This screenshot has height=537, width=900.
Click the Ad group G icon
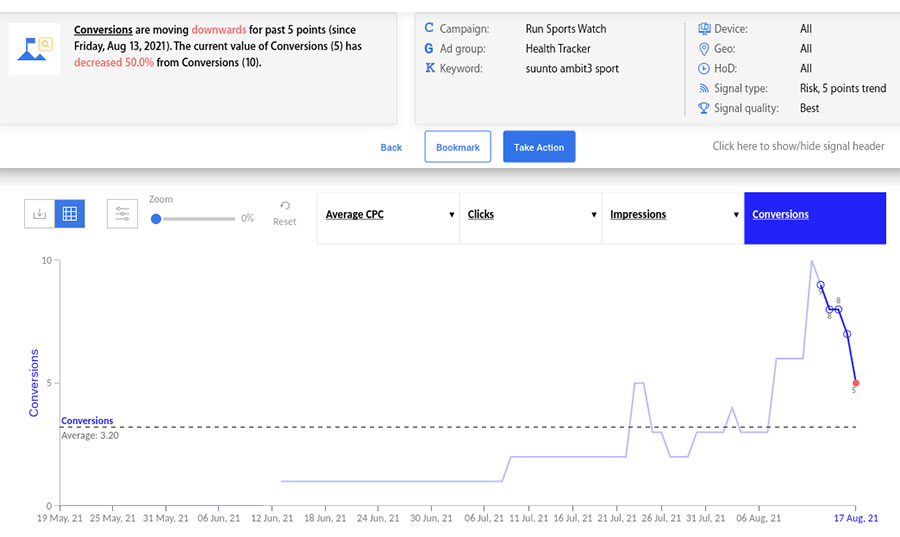[429, 48]
